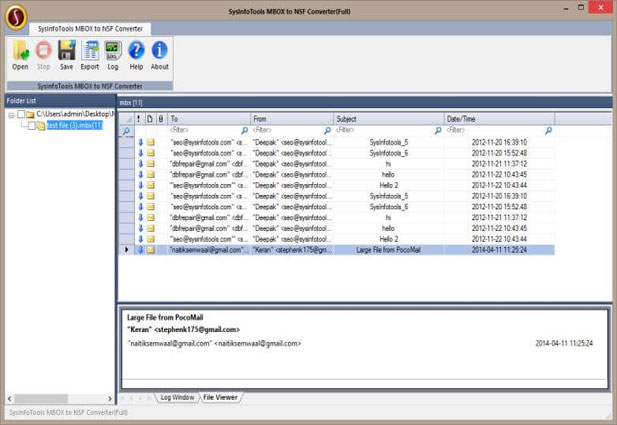Switch to the Log Window tab

click(x=177, y=397)
